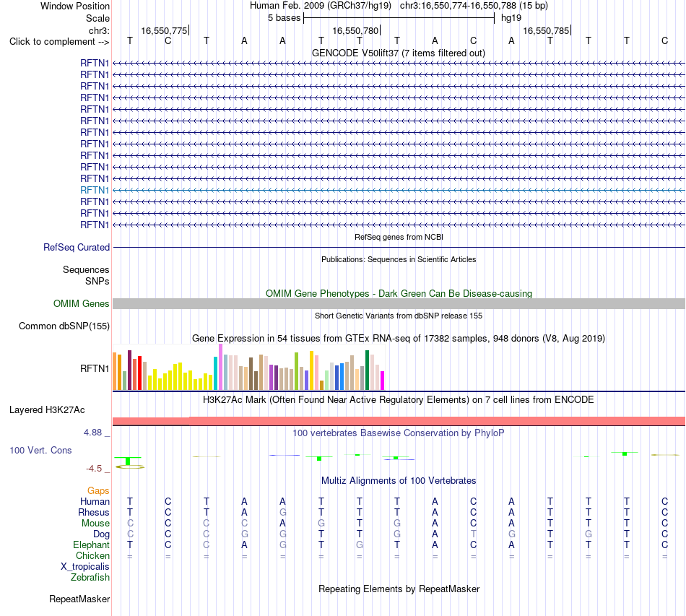Viewport: 686px width, 616px height.
Task: Select the Mouse alignment row label
Action: (x=95, y=524)
